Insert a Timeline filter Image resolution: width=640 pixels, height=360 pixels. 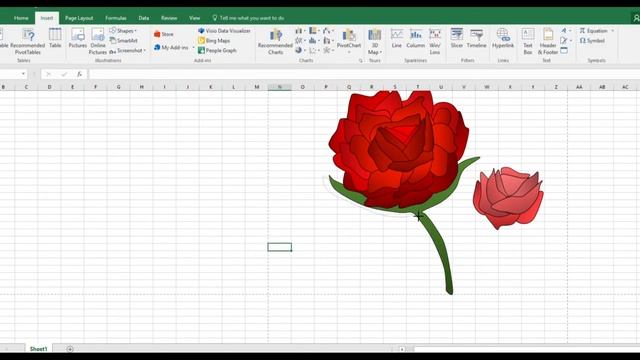point(476,38)
